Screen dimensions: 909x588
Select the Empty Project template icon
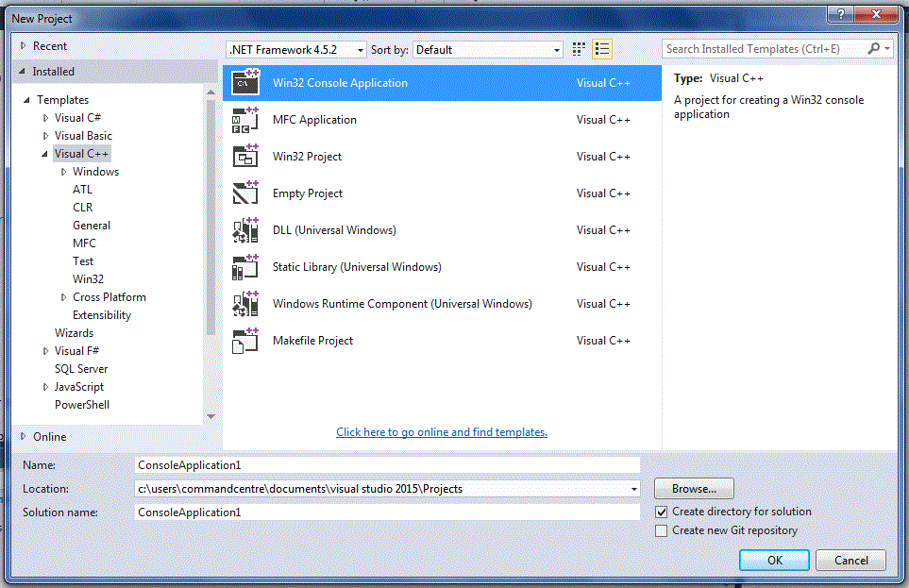pos(244,193)
